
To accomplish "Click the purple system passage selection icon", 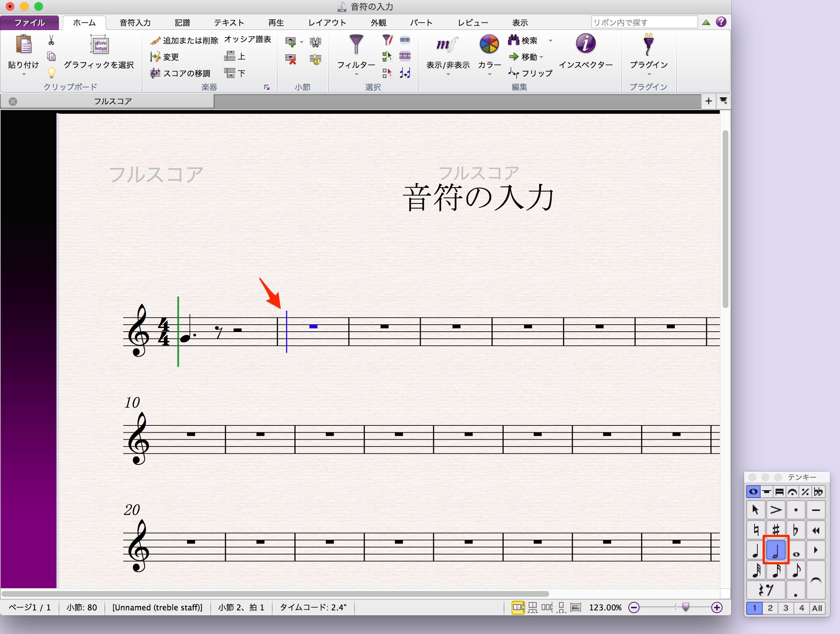I will point(405,56).
